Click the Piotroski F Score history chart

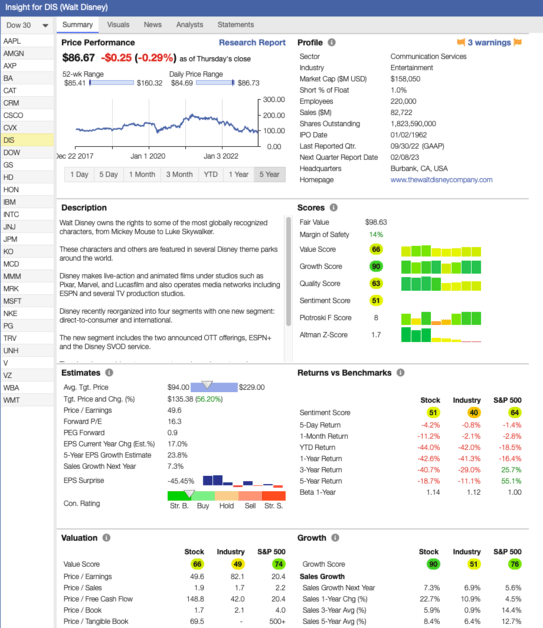[441, 318]
